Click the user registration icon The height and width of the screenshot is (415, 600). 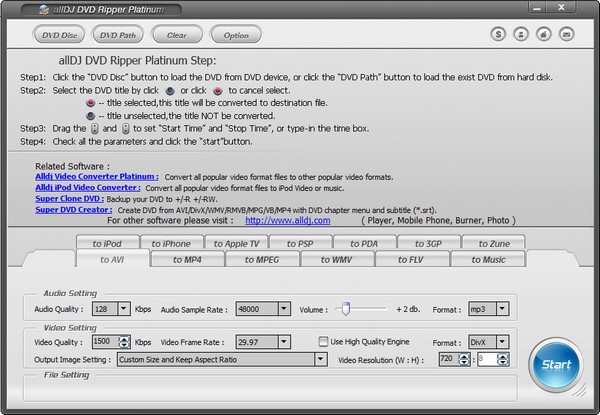point(522,34)
